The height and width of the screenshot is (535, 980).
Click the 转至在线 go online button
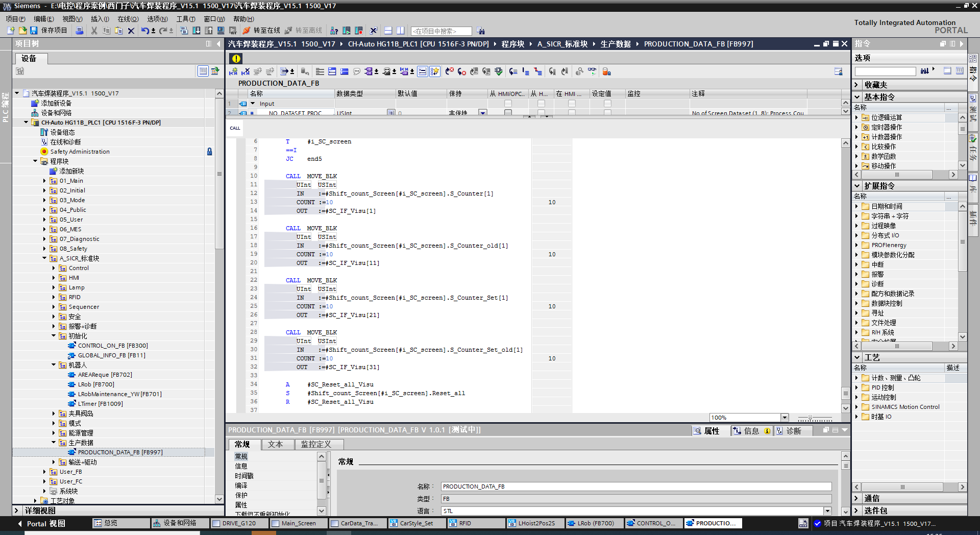[261, 31]
